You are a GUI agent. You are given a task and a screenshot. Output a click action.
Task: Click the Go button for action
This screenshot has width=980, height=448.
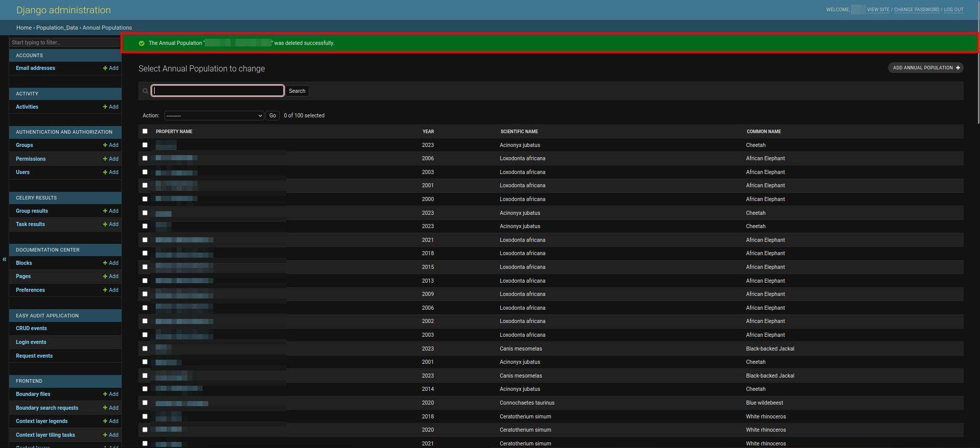pyautogui.click(x=273, y=116)
